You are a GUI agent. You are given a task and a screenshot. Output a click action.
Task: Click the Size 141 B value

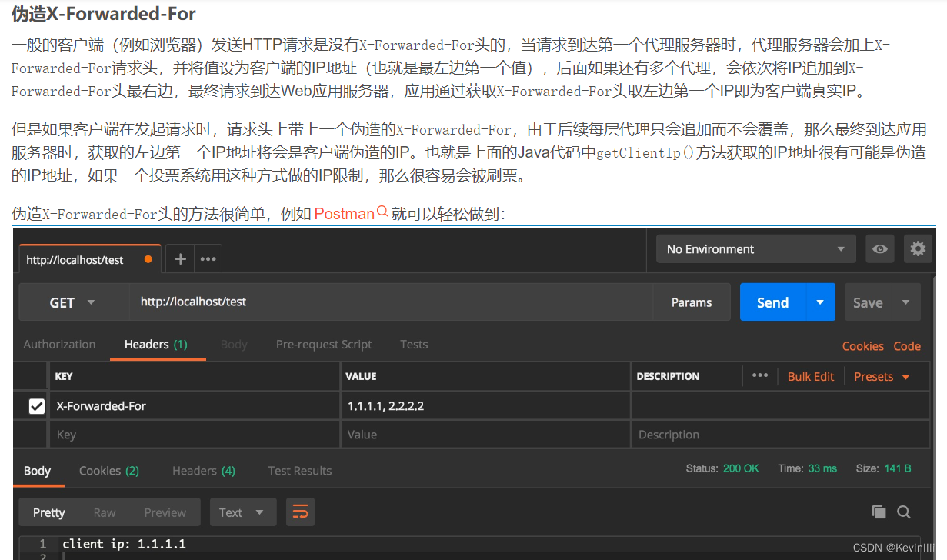(897, 468)
